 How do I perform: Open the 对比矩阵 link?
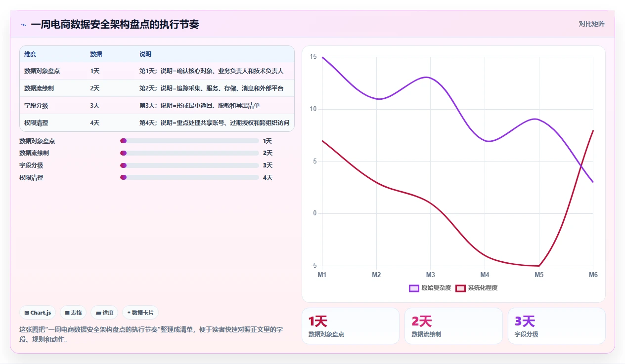point(591,24)
